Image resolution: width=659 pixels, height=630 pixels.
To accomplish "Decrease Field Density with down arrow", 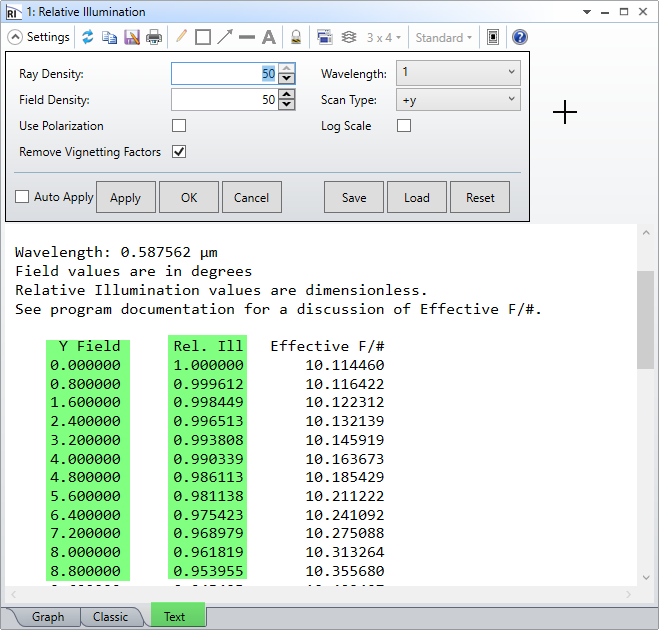I will (x=287, y=105).
